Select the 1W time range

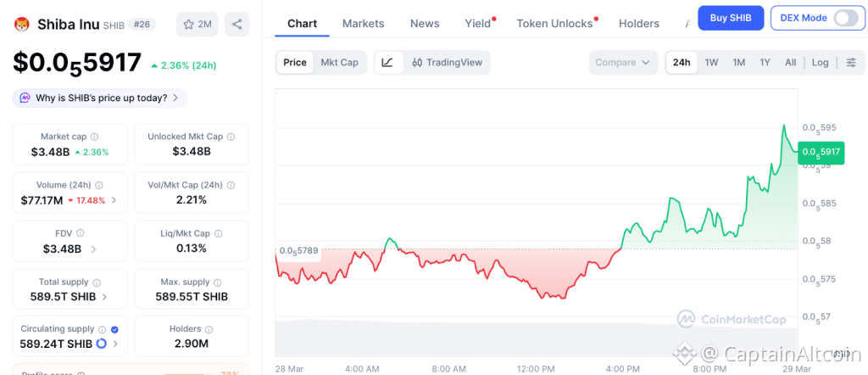[x=711, y=63]
